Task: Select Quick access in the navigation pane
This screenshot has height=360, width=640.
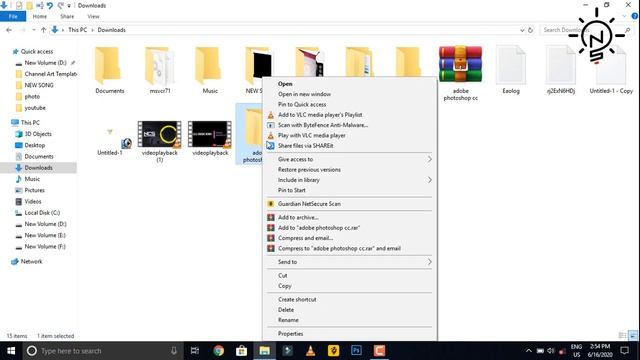Action: coord(37,51)
